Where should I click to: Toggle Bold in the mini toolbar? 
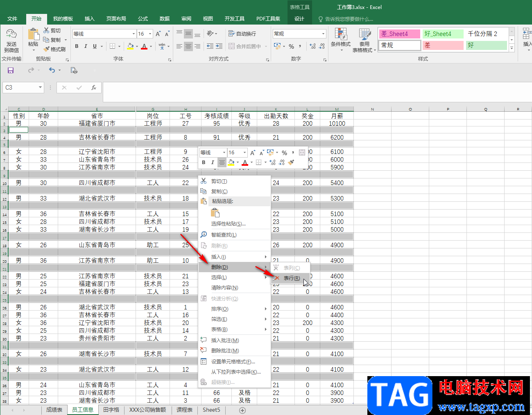204,162
